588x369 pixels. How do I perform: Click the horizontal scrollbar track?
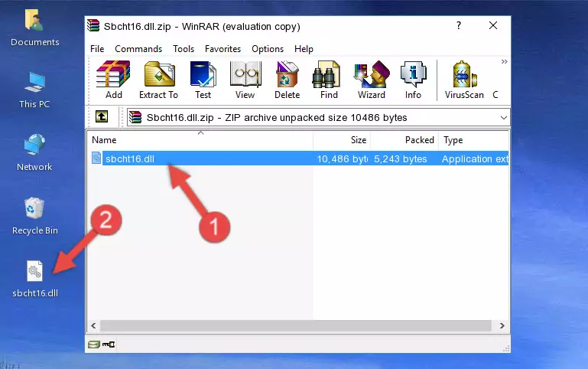(295, 325)
